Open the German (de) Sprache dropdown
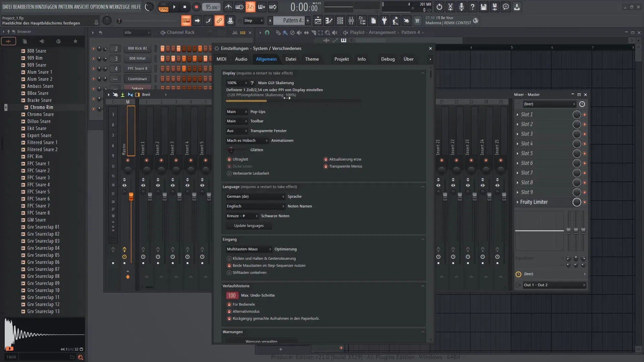Image resolution: width=644 pixels, height=362 pixels. [x=255, y=197]
